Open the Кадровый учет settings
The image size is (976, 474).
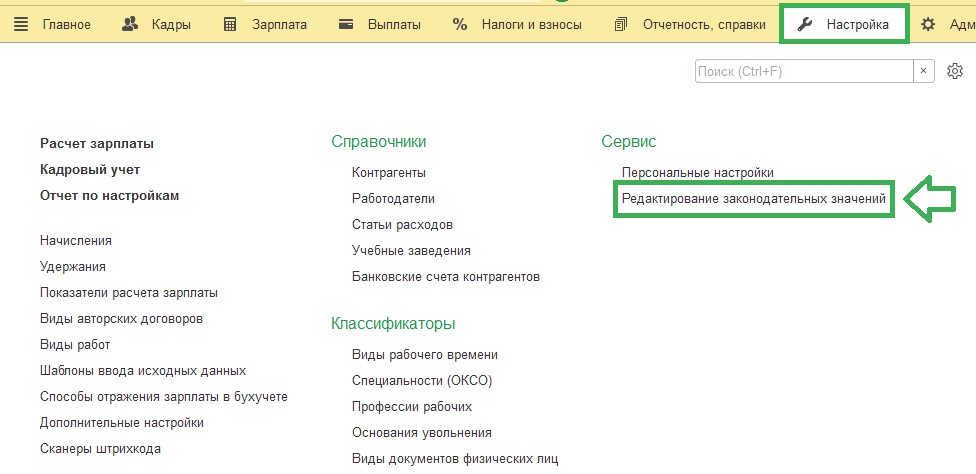90,170
